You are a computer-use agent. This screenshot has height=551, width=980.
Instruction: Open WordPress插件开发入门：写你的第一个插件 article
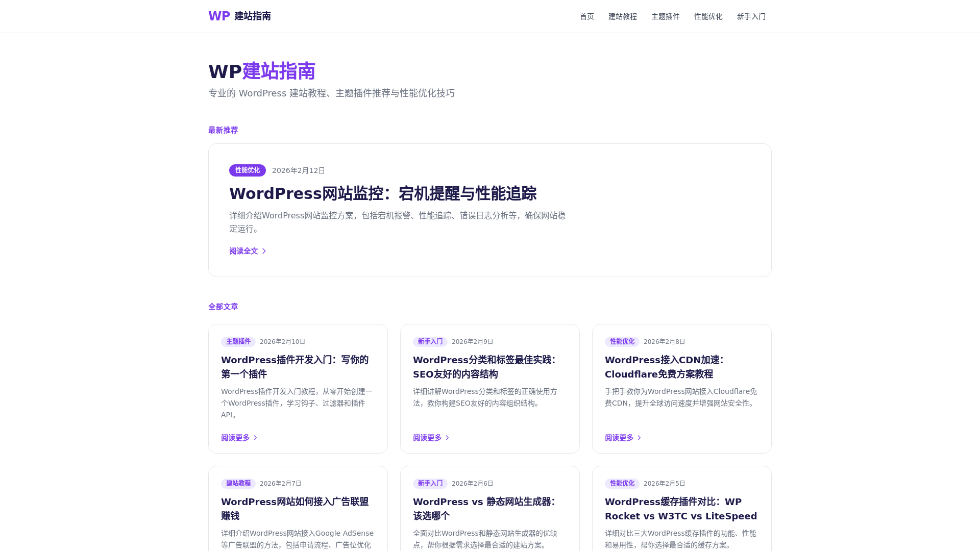point(295,367)
